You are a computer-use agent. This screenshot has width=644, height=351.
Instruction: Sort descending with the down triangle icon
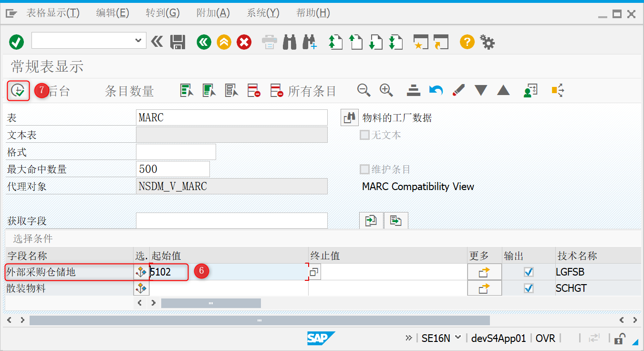(480, 90)
